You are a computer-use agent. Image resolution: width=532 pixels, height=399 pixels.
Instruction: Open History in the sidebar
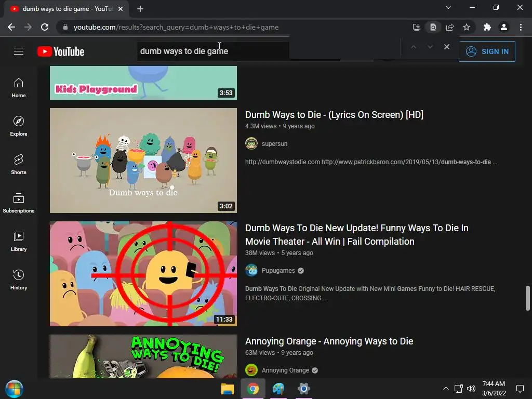(x=19, y=280)
